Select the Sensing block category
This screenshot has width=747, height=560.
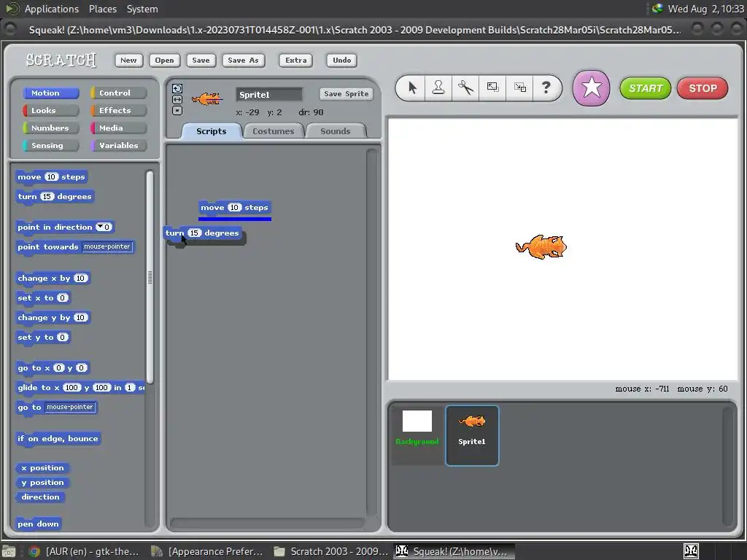click(x=50, y=146)
